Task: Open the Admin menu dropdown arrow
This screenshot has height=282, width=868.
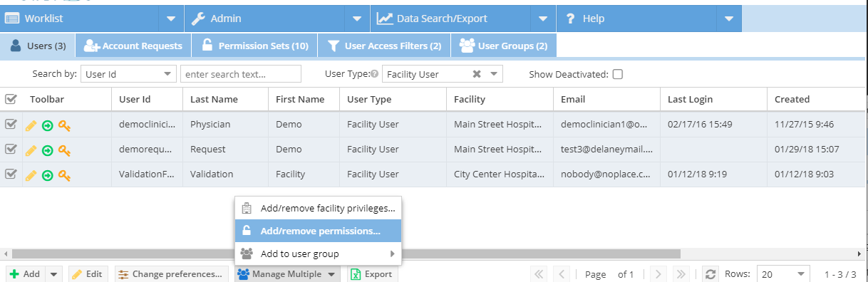Action: 356,19
